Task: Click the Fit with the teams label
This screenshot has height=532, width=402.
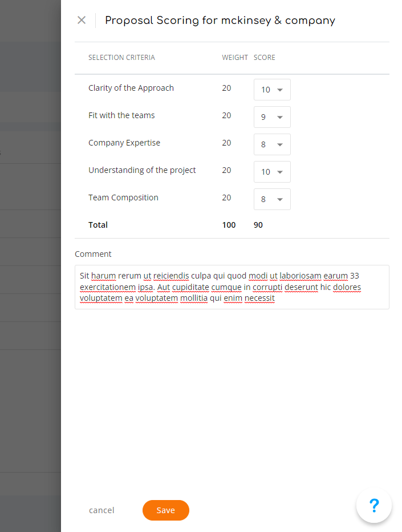Action: [121, 115]
